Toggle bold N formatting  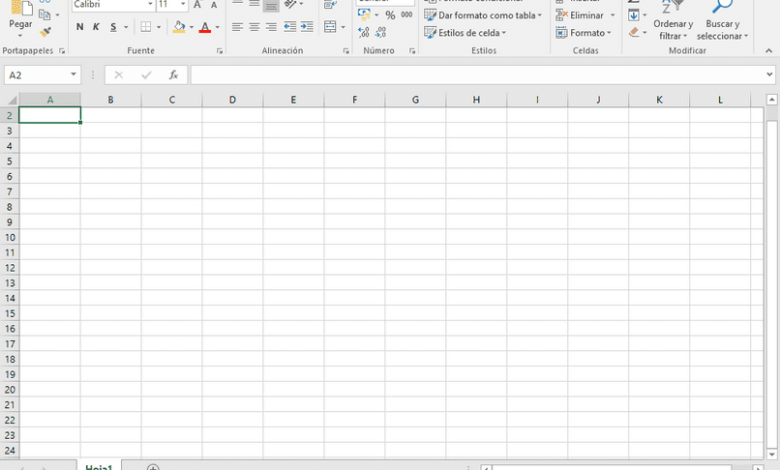(x=80, y=27)
